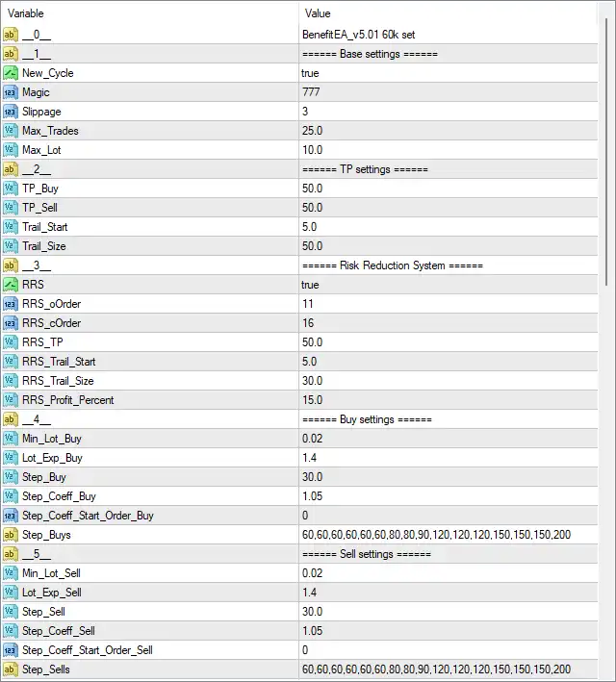
Task: Select the Min_Lot_Buy value 0.02
Action: [x=313, y=439]
